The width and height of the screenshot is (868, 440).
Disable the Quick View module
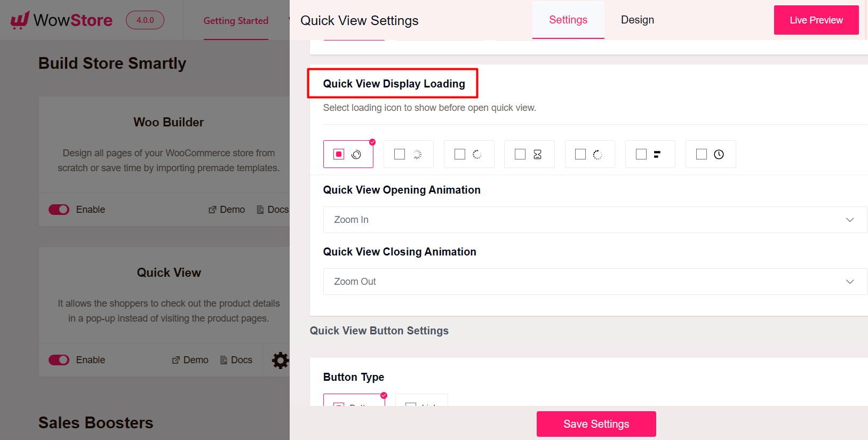click(x=59, y=359)
